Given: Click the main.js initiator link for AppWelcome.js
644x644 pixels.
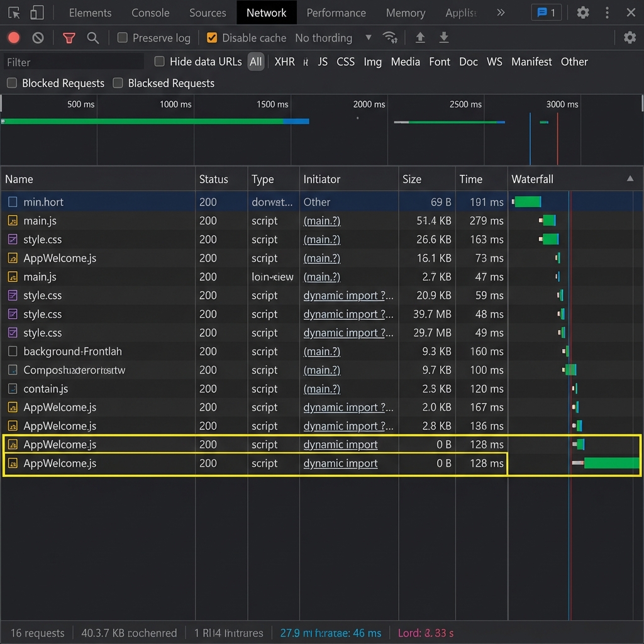Looking at the screenshot, I should (x=321, y=258).
